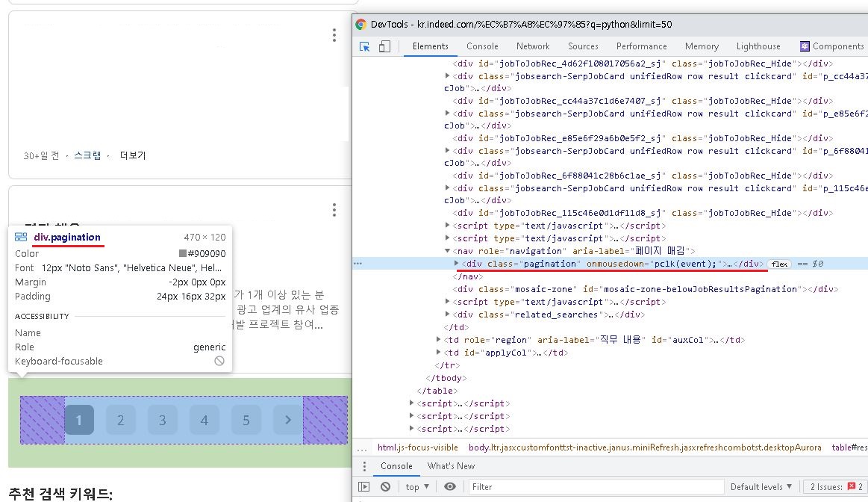
Task: Collapse the nav role navigation node
Action: [x=447, y=251]
